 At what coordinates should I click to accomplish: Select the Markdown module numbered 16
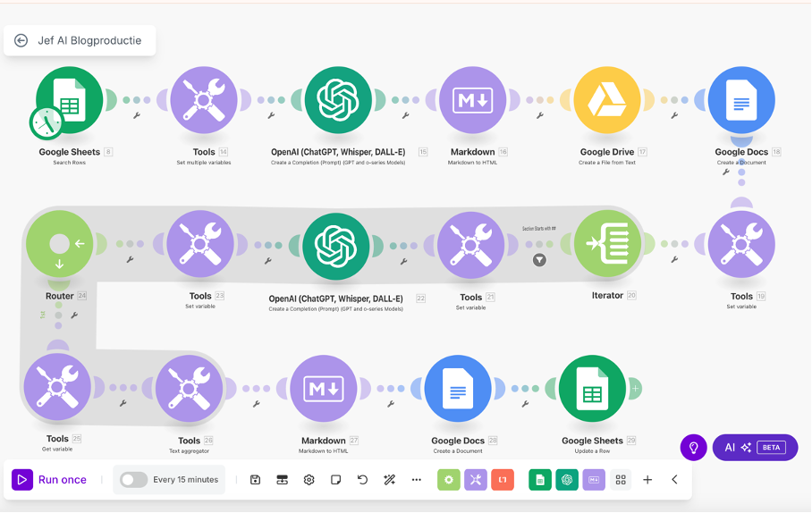pyautogui.click(x=472, y=100)
